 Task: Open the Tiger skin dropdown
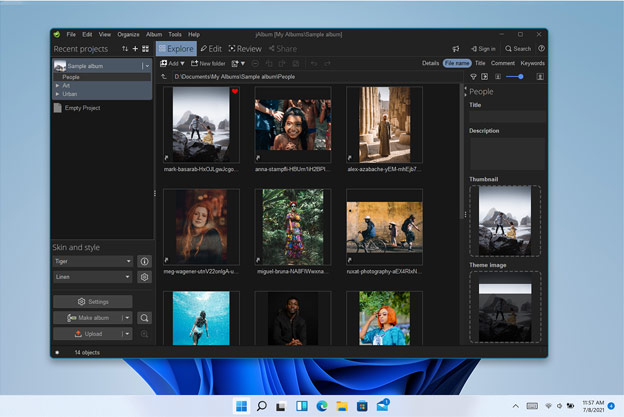[x=92, y=262]
